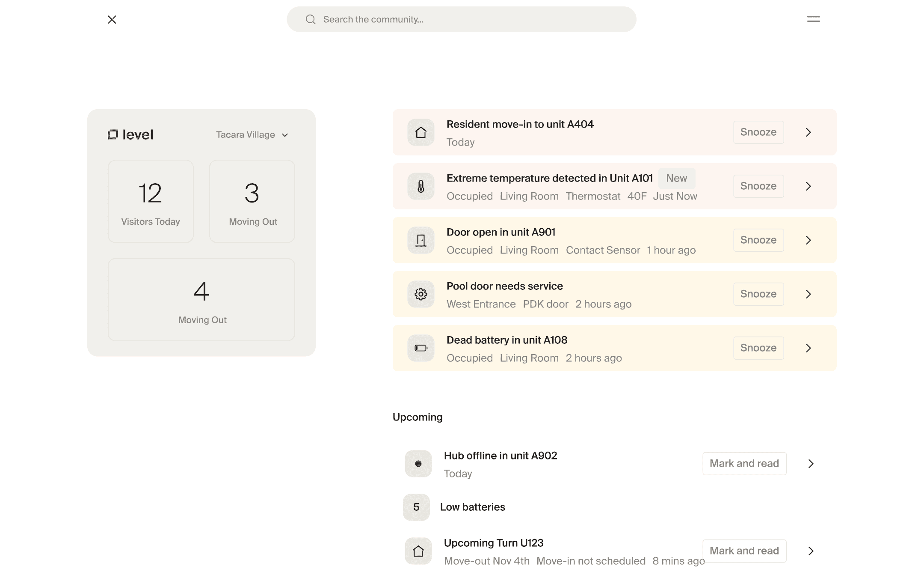Click the door icon for unit A901
This screenshot has width=924, height=578.
(421, 240)
